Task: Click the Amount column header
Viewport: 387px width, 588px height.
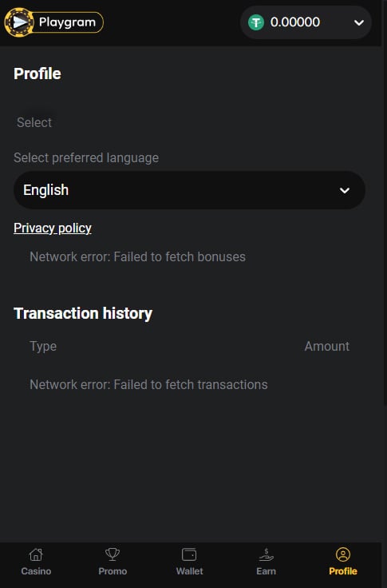Action: [326, 346]
